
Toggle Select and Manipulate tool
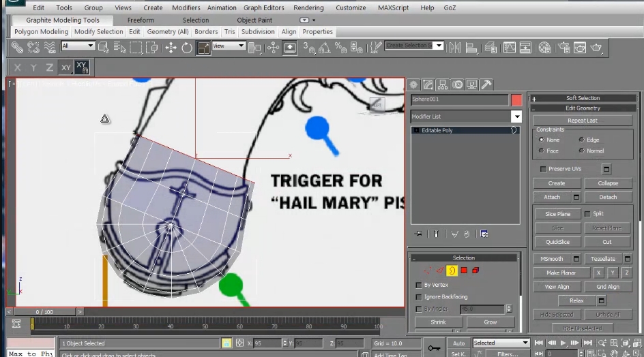click(x=273, y=48)
